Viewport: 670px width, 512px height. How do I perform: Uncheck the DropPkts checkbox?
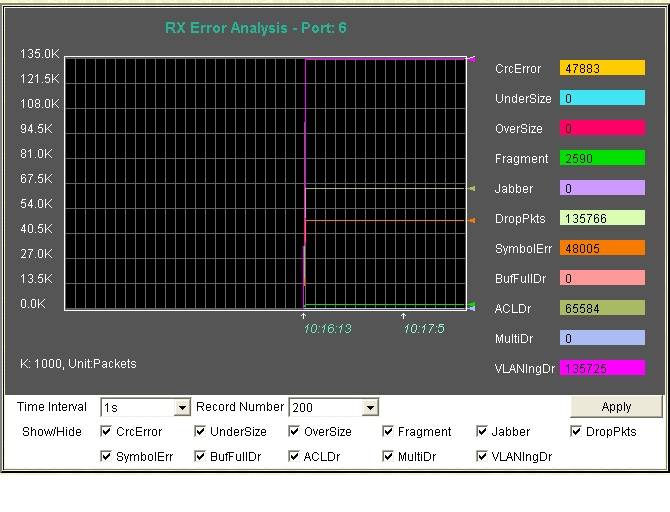577,432
